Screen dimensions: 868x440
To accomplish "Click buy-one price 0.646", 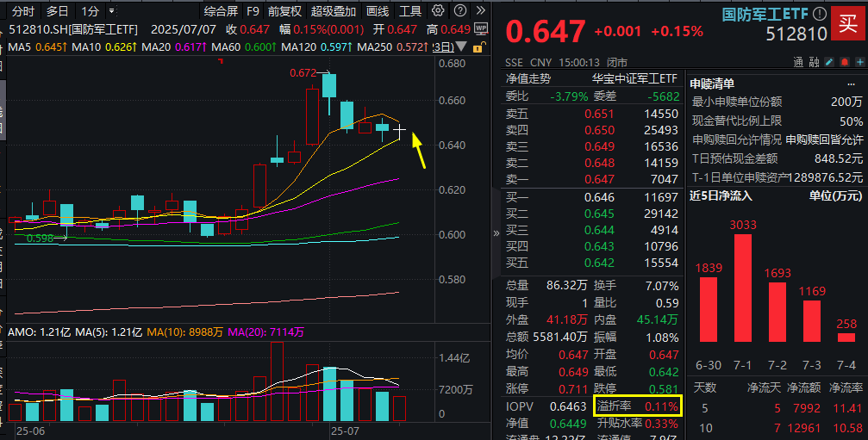I will [600, 197].
